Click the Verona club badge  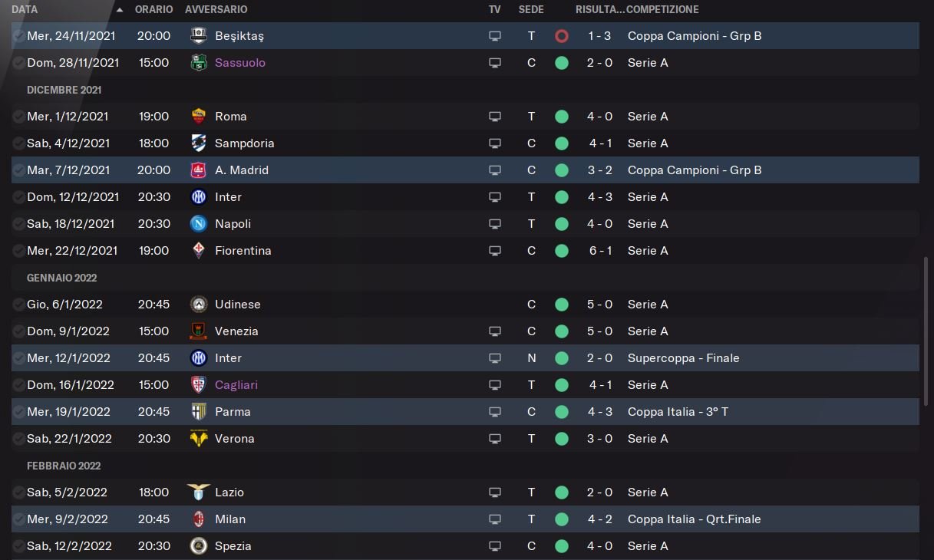[199, 438]
